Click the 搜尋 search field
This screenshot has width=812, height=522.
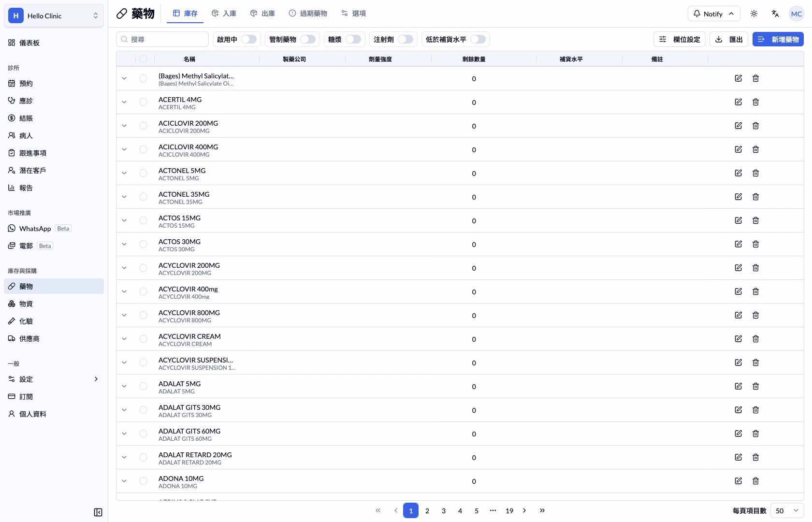162,39
